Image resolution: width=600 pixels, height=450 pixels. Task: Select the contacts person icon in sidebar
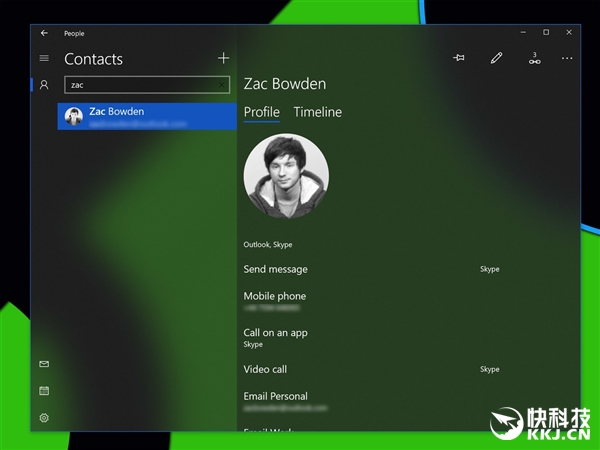click(x=44, y=85)
